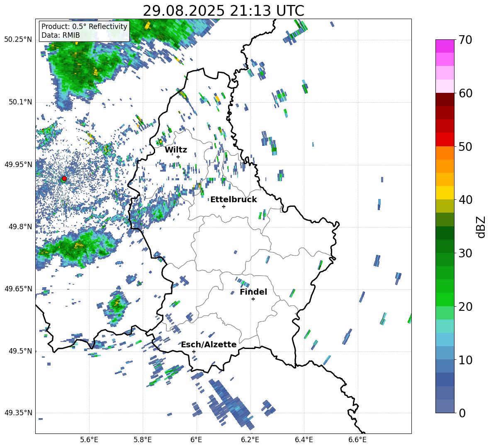Click the 6°E longitude label
The image size is (491, 448).
[x=196, y=440]
